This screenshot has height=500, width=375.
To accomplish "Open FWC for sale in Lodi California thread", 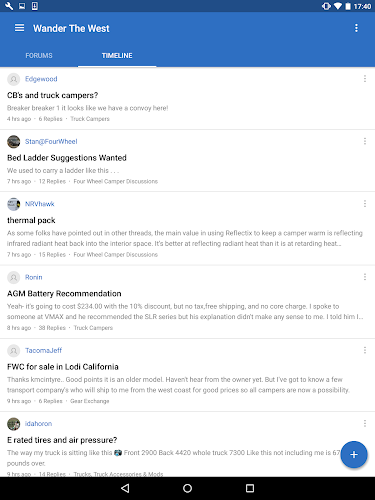I will click(63, 367).
